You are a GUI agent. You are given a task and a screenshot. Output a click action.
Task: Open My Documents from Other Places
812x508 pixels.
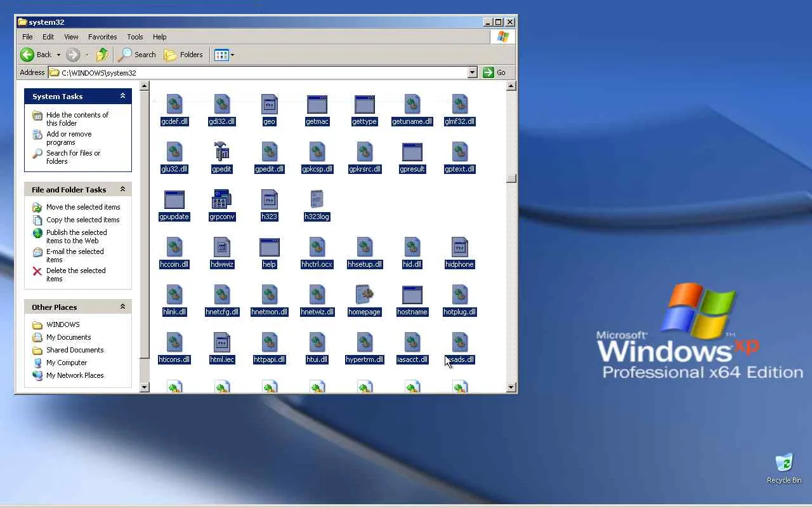point(69,337)
